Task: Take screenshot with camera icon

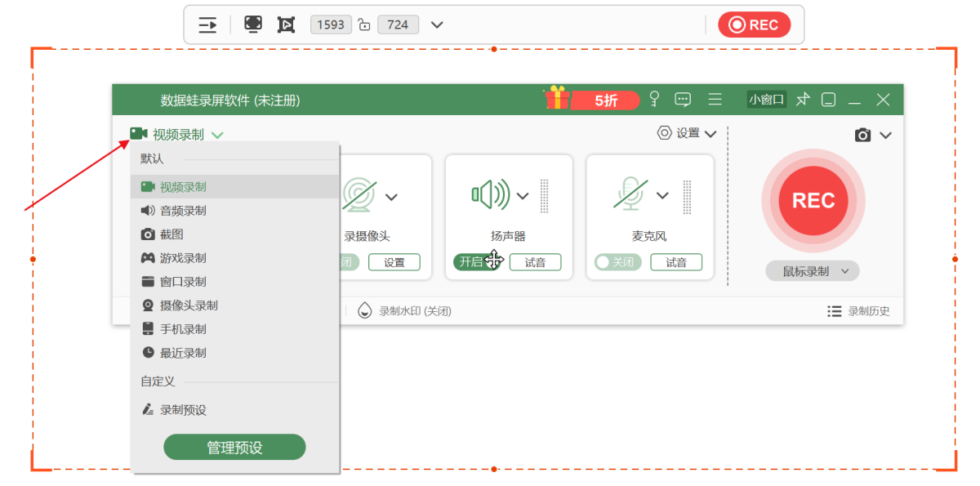Action: [x=862, y=135]
